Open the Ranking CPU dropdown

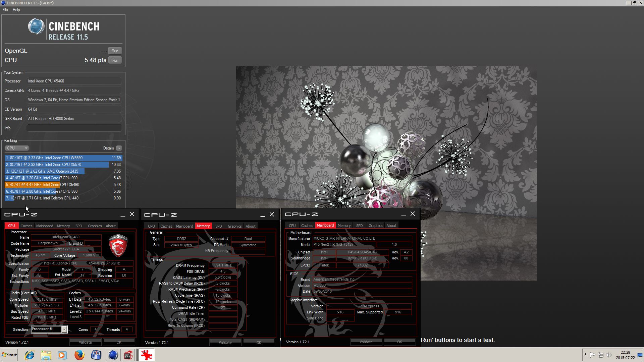pyautogui.click(x=17, y=148)
